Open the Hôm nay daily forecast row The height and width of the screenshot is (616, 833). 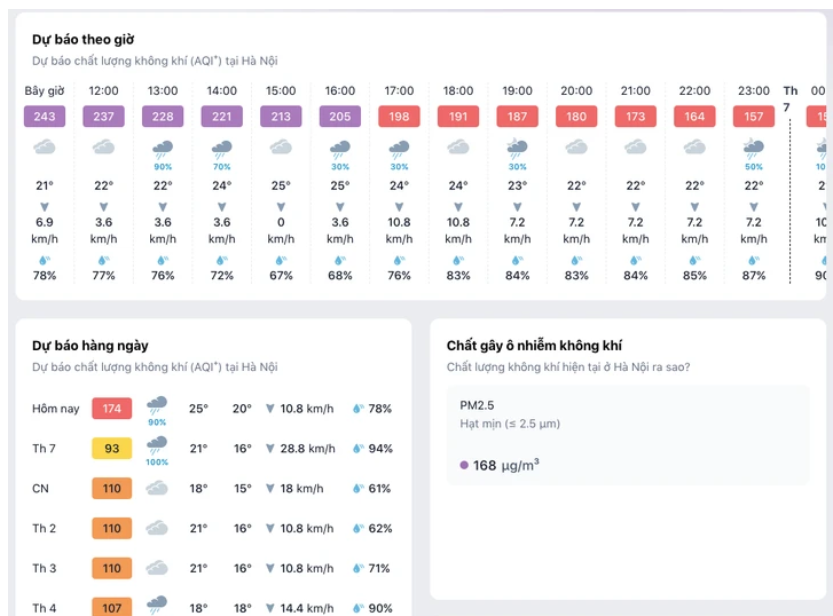(212, 408)
